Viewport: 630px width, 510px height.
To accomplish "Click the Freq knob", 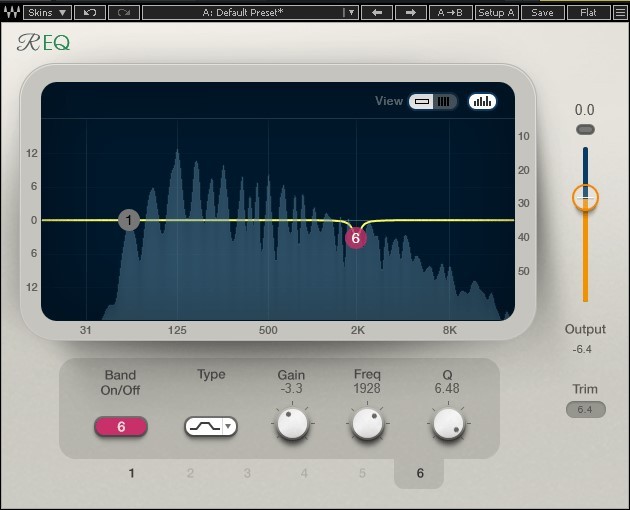I will pyautogui.click(x=367, y=424).
